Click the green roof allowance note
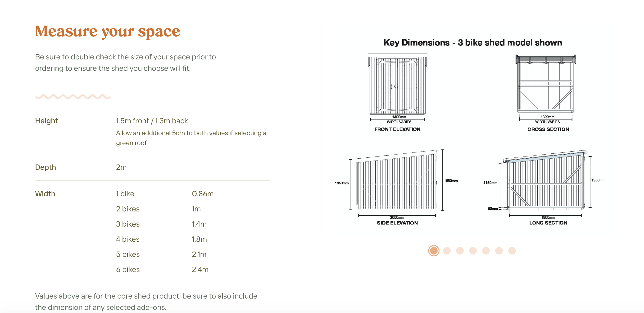 point(191,138)
